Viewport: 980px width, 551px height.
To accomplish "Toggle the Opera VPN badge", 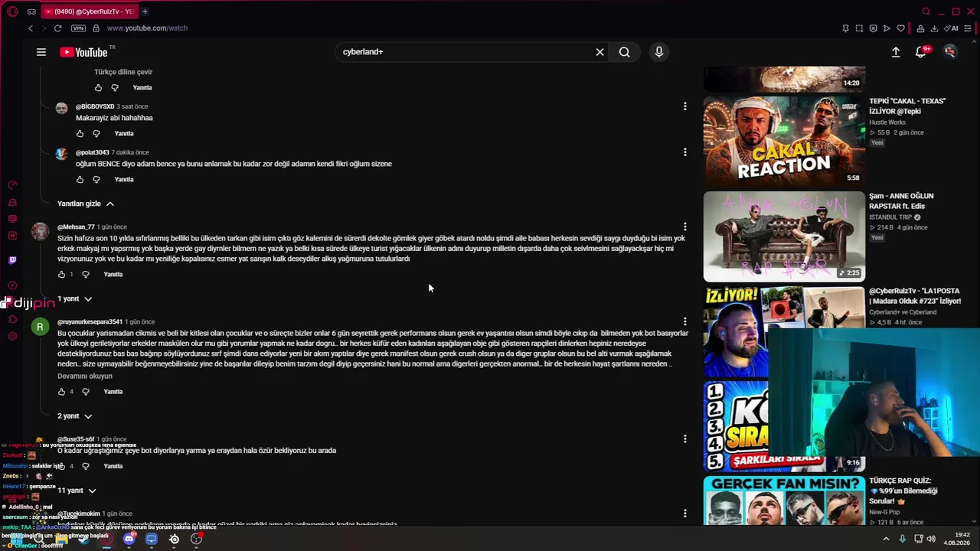I will pos(78,28).
